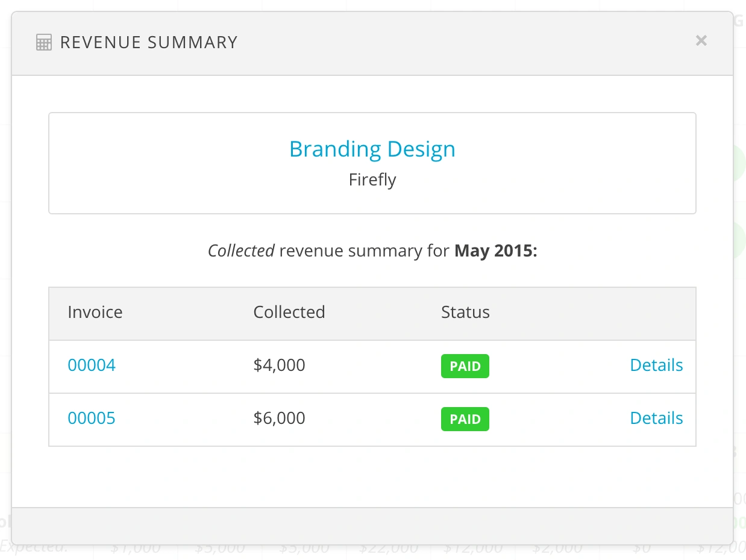Dismiss the Revenue Summary dialog via the X
The width and height of the screenshot is (746, 560).
tap(701, 40)
